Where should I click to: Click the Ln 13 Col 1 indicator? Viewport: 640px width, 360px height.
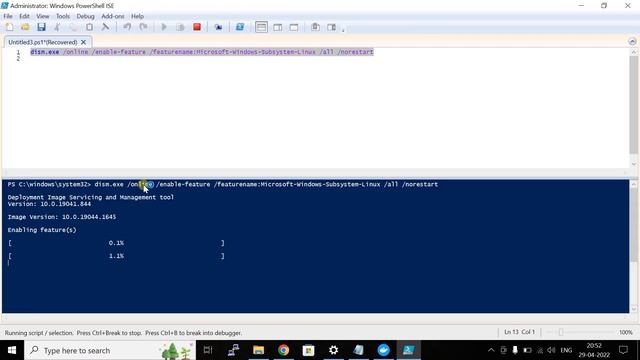[519, 332]
